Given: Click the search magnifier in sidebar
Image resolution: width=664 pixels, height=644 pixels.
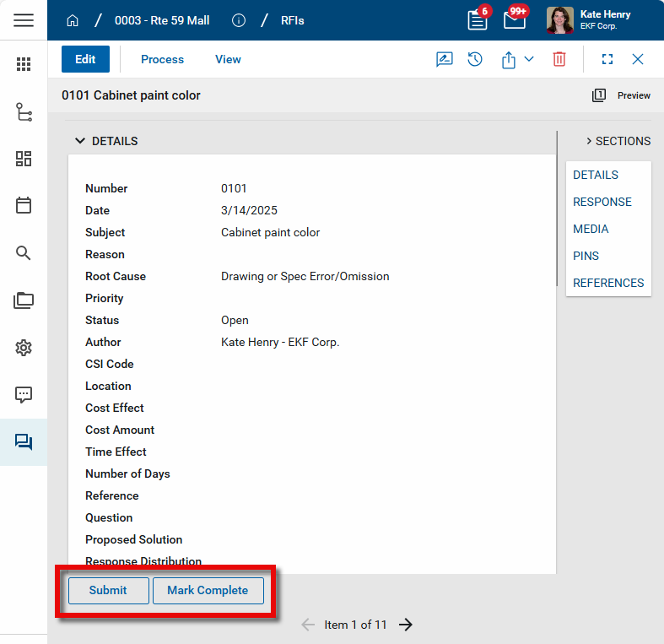Looking at the screenshot, I should pyautogui.click(x=24, y=252).
